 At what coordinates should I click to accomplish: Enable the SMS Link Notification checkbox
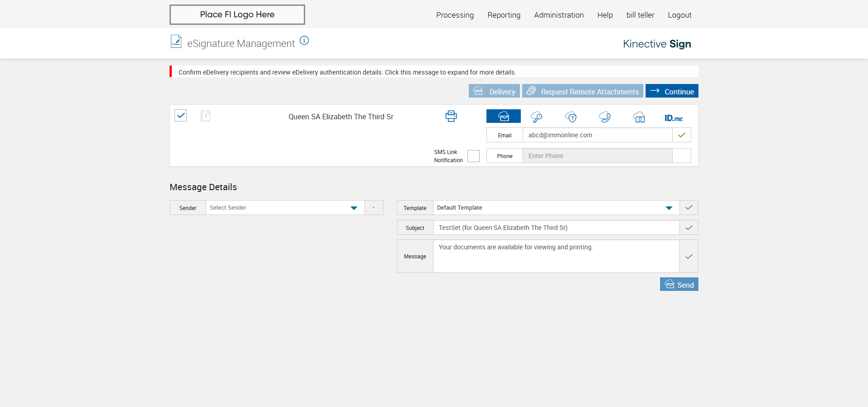point(473,156)
